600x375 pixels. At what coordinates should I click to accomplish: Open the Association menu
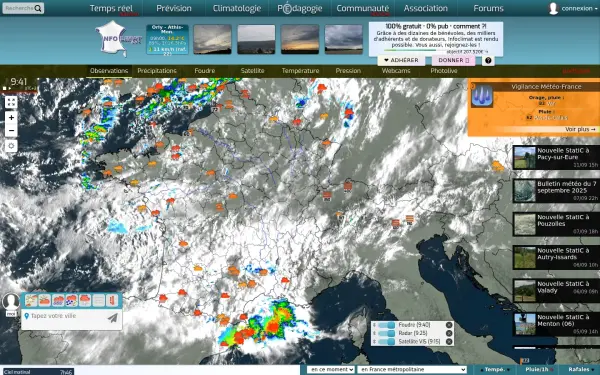pos(426,8)
